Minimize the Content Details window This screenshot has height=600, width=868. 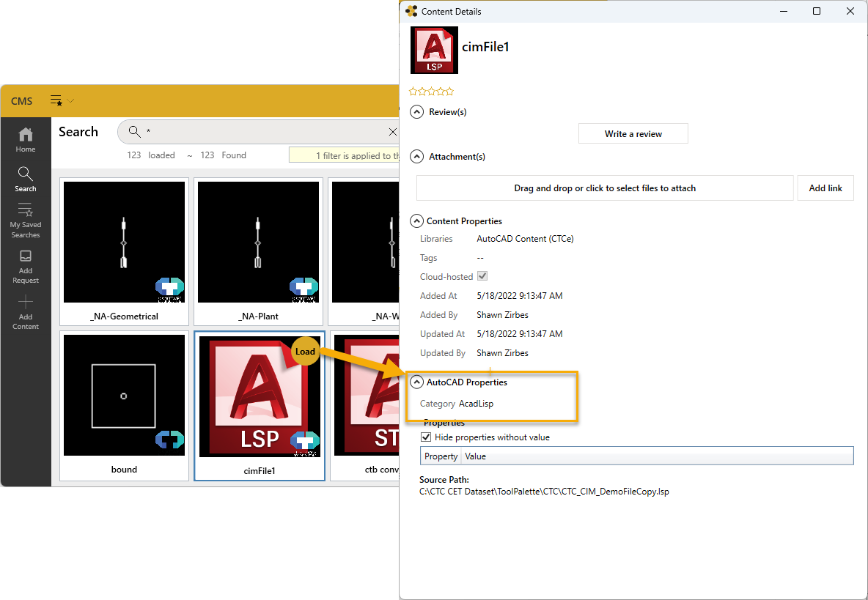point(784,11)
